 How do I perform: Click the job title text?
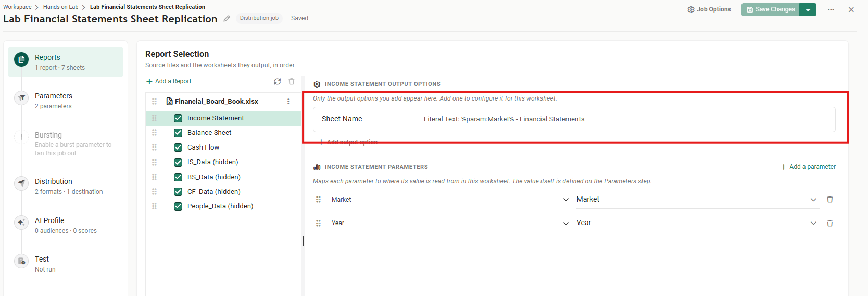[110, 19]
